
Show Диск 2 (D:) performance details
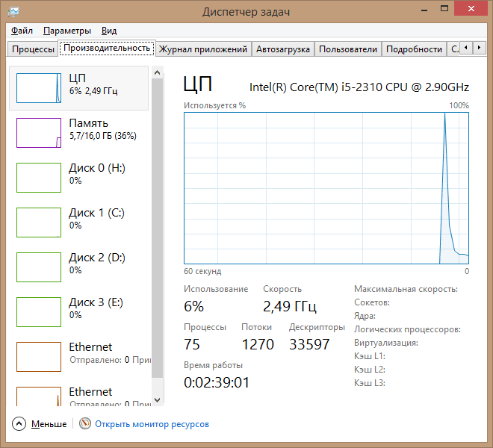point(38,267)
